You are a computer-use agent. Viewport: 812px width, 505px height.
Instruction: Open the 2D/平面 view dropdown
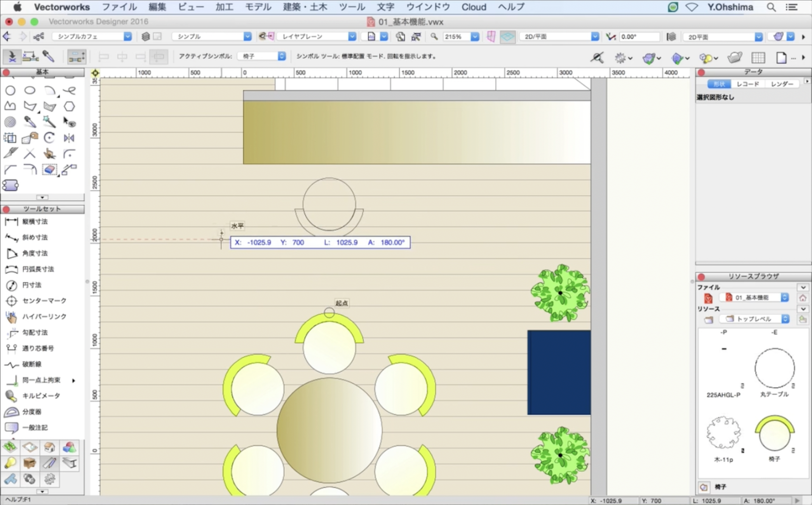point(559,37)
